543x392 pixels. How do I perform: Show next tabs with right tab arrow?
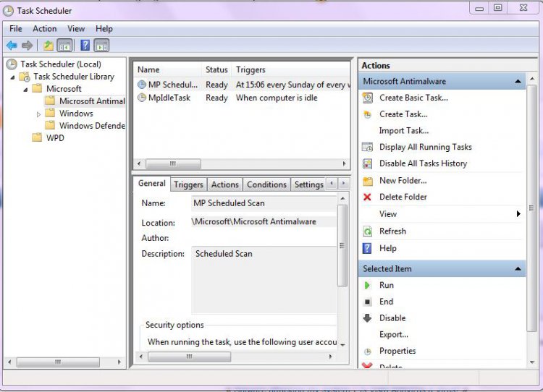(x=343, y=183)
